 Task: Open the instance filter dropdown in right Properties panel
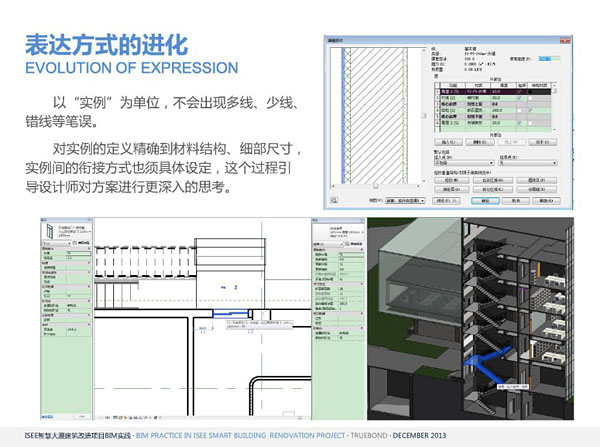pos(328,244)
